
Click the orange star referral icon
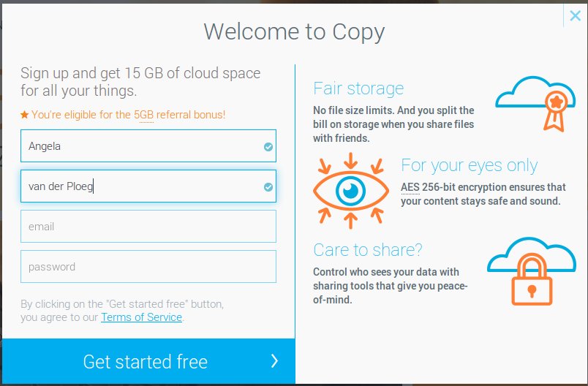coord(24,114)
